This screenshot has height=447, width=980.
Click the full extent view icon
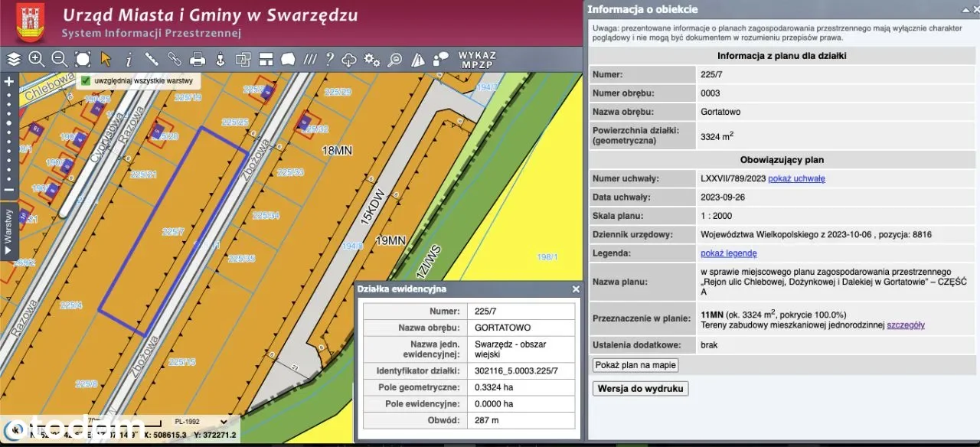pos(83,59)
